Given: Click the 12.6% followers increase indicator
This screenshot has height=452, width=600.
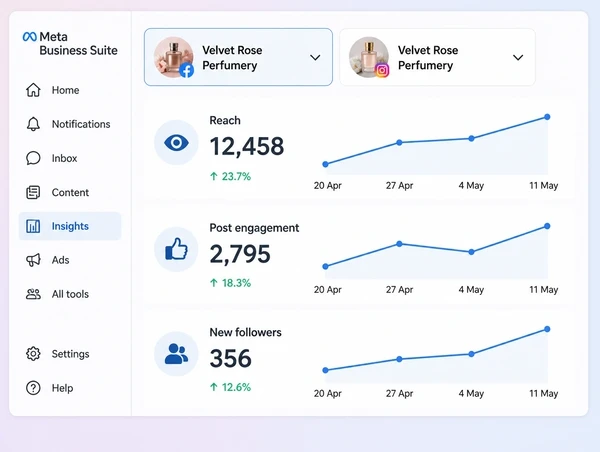Looking at the screenshot, I should coord(230,387).
